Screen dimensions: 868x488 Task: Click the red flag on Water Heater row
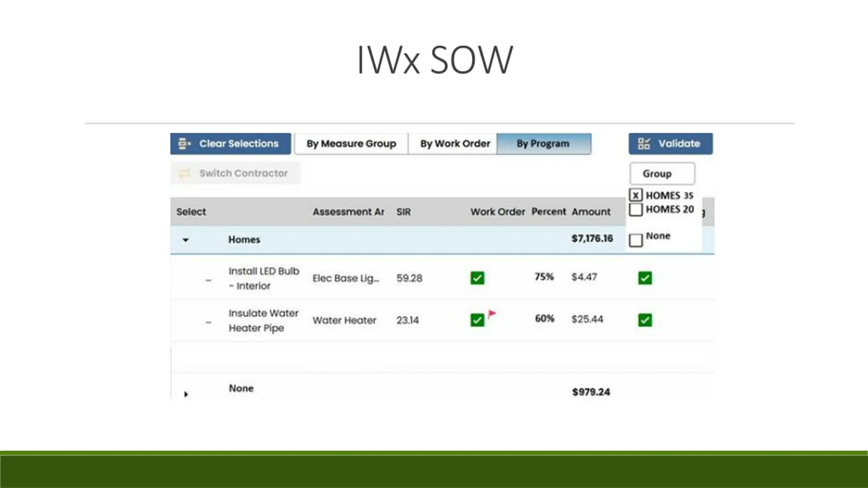[x=492, y=314]
